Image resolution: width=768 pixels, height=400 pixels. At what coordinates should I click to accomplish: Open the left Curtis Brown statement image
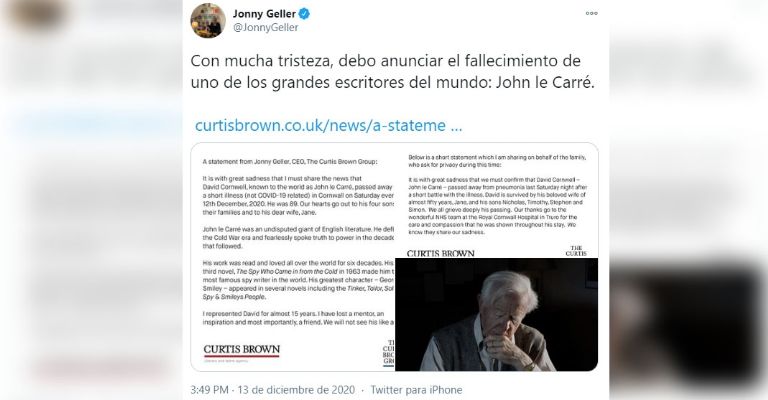[x=293, y=257]
